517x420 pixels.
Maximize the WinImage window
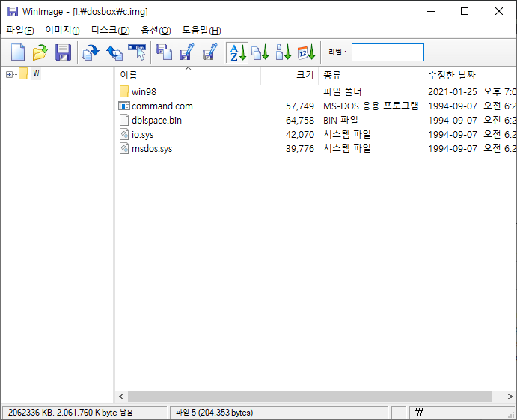[465, 11]
